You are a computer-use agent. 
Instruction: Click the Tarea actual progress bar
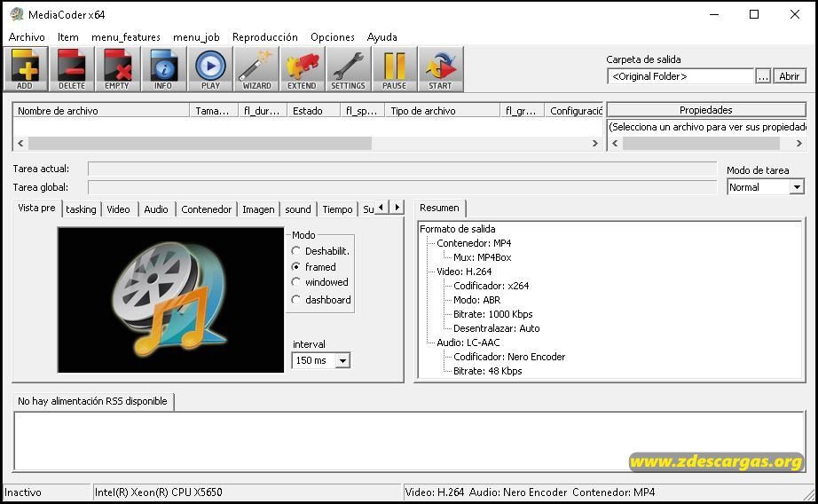(402, 169)
